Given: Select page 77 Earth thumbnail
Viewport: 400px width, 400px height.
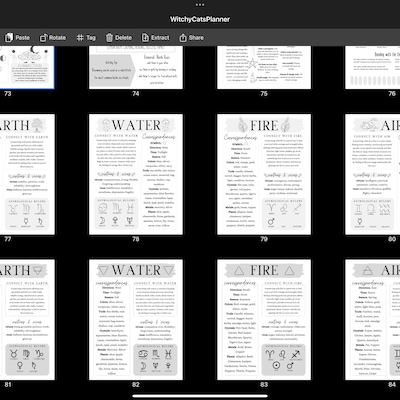Looking at the screenshot, I should 27,174.
